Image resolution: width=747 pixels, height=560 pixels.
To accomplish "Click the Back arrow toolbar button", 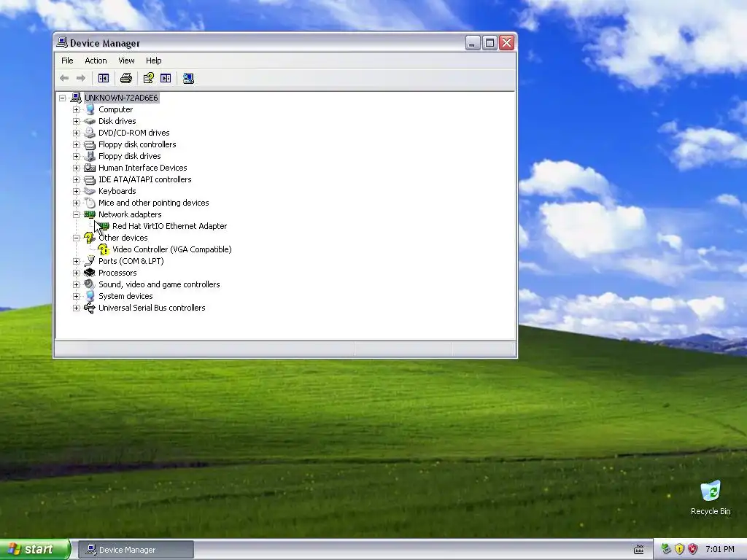I will click(64, 78).
